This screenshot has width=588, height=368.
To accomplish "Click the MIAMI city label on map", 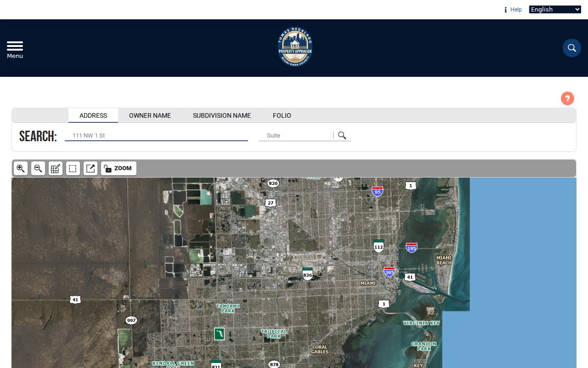I will coord(368,283).
